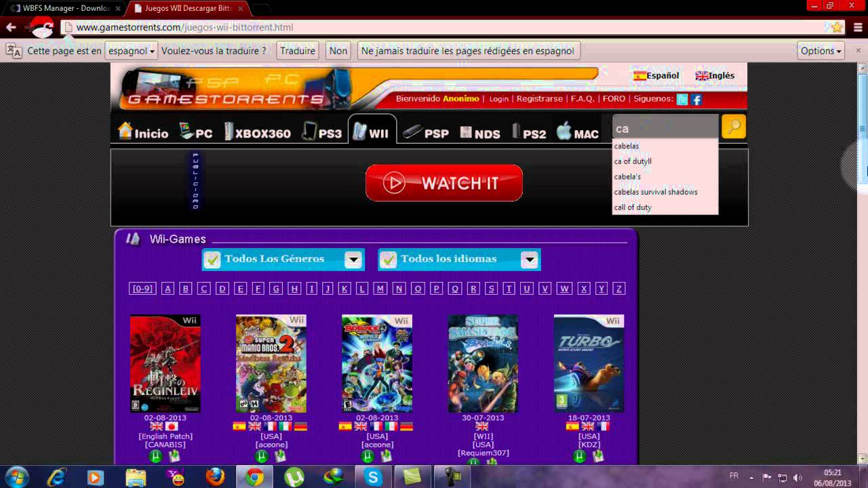Image resolution: width=868 pixels, height=488 pixels.
Task: Click the volume speaker tray icon
Action: [798, 478]
